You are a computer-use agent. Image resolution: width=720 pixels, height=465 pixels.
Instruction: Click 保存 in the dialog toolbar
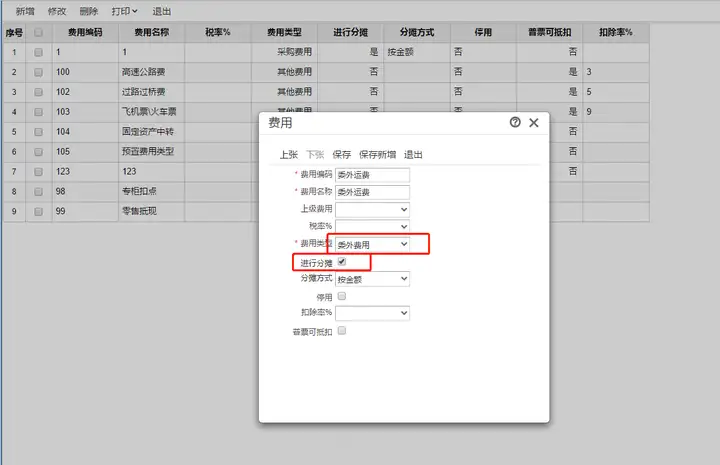coord(341,155)
